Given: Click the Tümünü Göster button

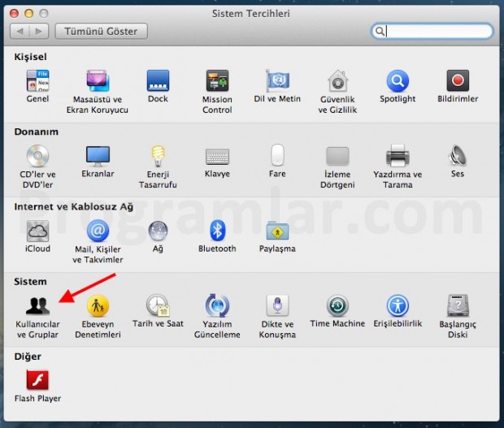Looking at the screenshot, I should pos(102,31).
